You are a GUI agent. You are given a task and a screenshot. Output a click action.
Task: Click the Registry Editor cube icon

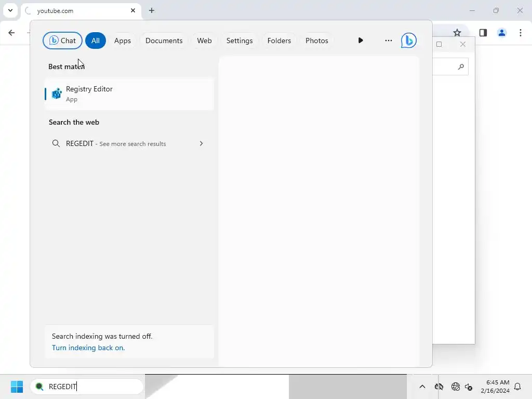point(57,94)
